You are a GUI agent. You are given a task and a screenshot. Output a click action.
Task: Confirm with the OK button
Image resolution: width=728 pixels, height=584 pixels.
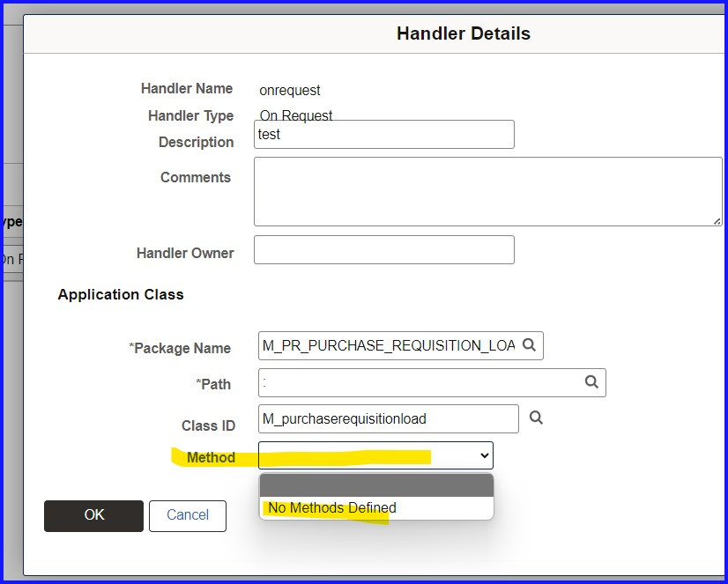pos(93,516)
